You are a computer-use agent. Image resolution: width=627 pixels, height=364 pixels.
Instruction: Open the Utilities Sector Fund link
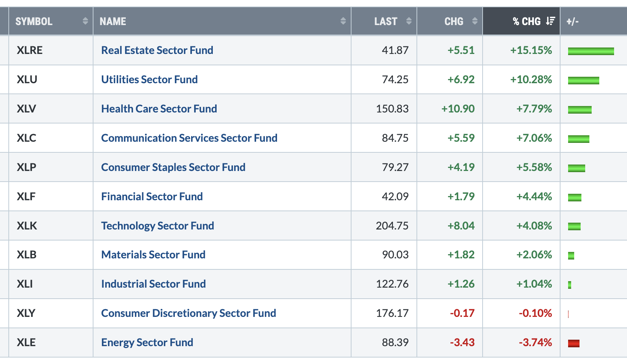point(149,79)
